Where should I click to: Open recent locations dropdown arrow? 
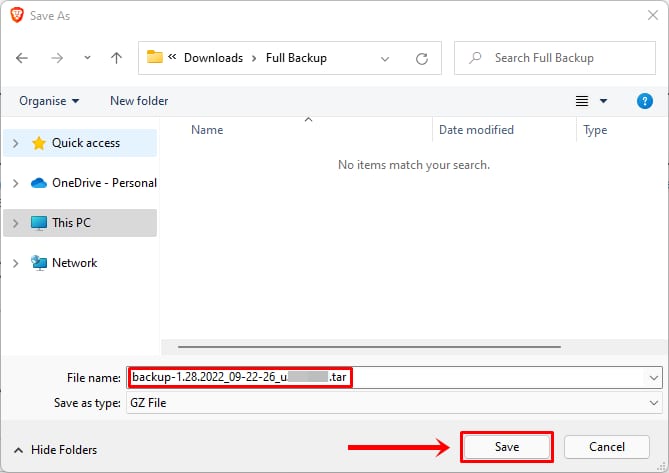85,58
